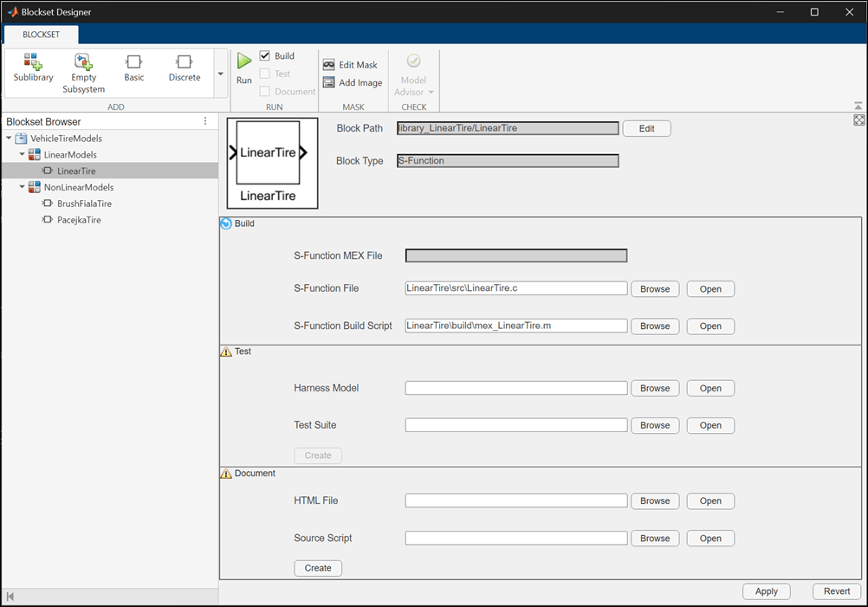The height and width of the screenshot is (607, 868).
Task: Edit the Block Path for LinearTire
Action: [646, 127]
